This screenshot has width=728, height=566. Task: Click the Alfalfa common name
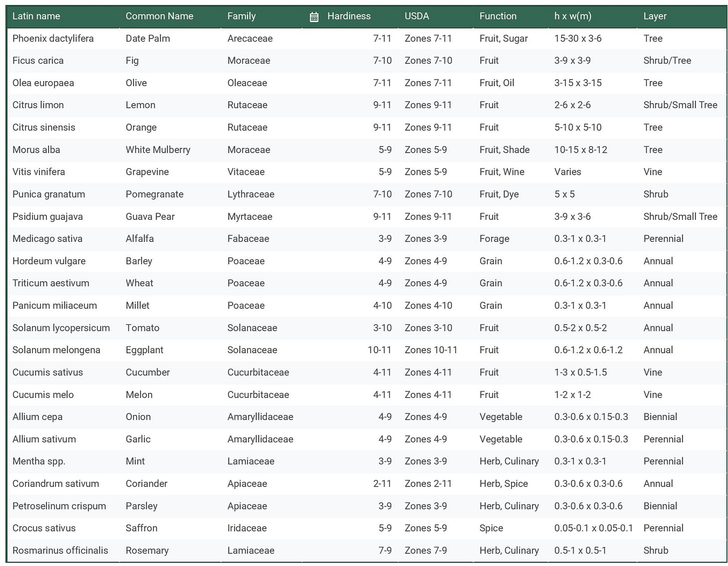point(139,239)
